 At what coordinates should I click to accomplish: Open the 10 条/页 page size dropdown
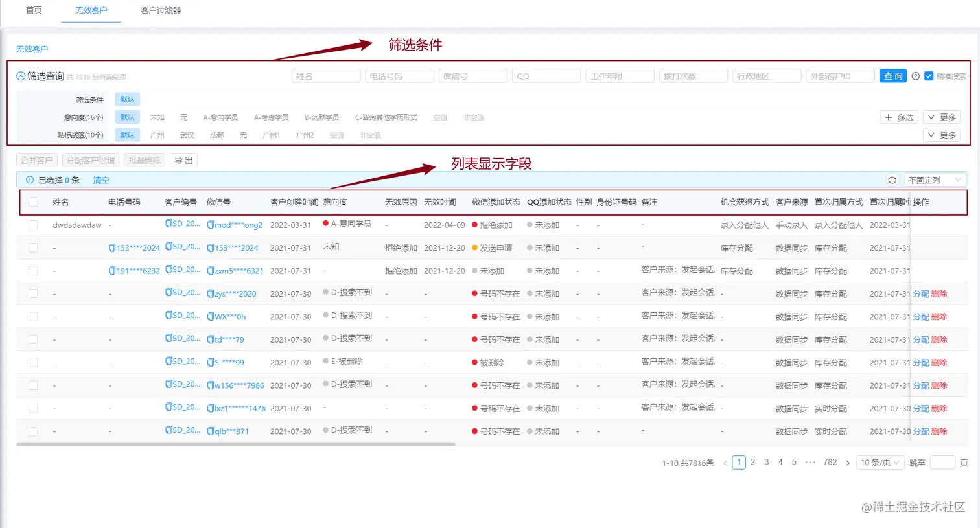click(x=880, y=463)
